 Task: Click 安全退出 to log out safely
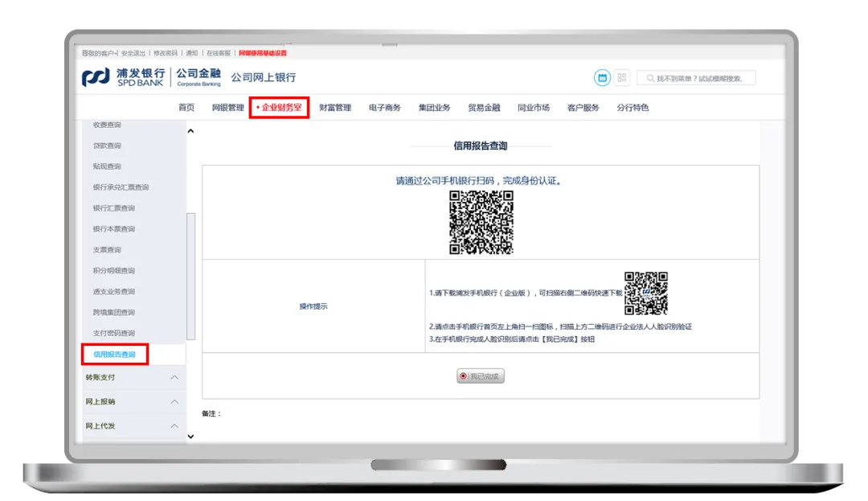[133, 53]
